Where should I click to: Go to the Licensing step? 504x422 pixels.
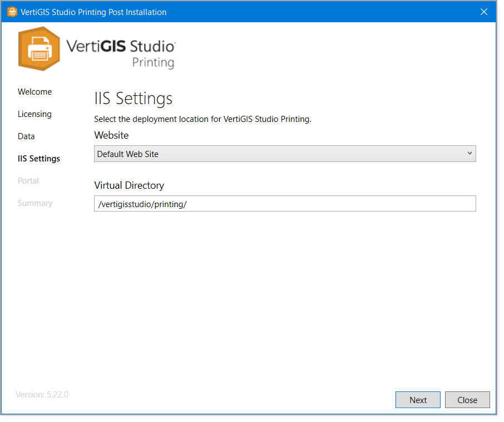(x=34, y=114)
